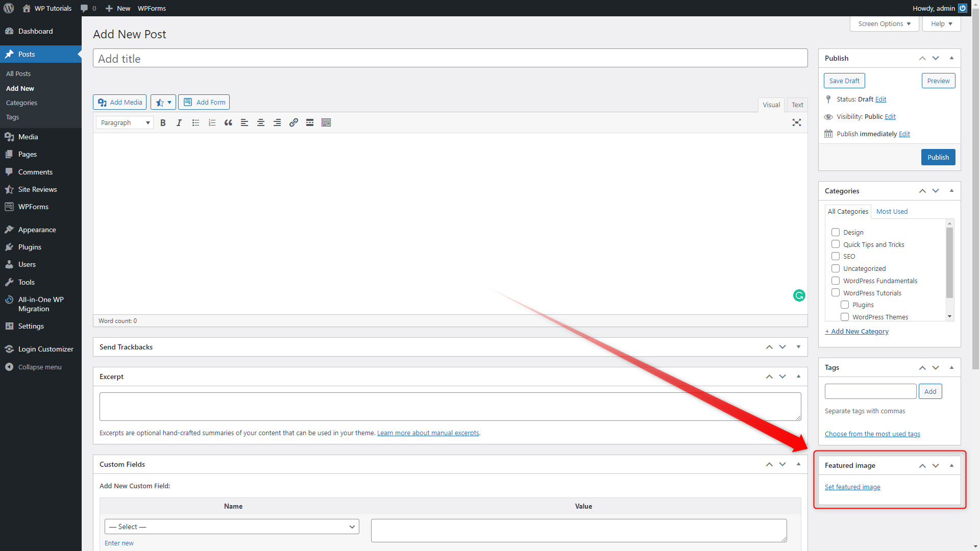Toggle the Design category checkbox
Screen dimensions: 980x551
[x=835, y=232]
